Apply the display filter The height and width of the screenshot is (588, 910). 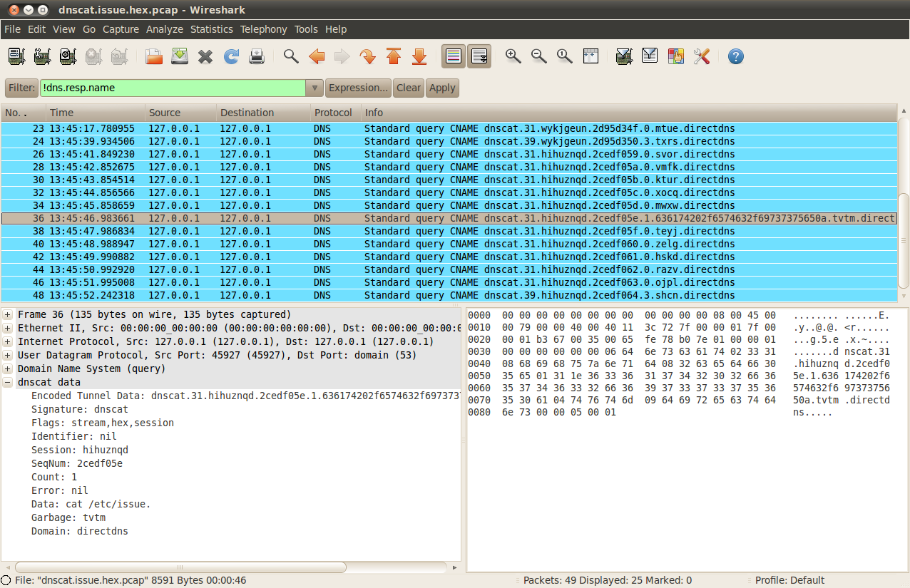point(442,88)
